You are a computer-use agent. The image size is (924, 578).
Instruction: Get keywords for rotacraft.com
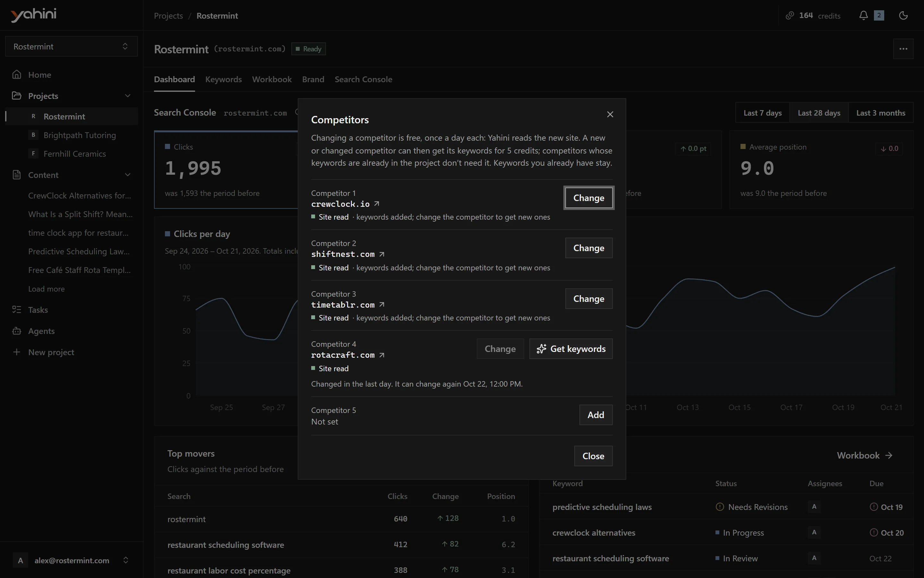pyautogui.click(x=571, y=349)
